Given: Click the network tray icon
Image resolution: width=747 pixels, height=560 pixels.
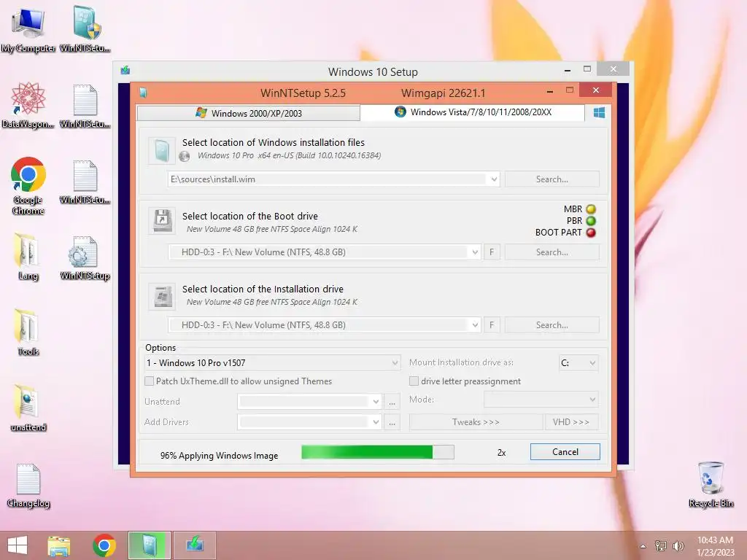Looking at the screenshot, I should [660, 545].
